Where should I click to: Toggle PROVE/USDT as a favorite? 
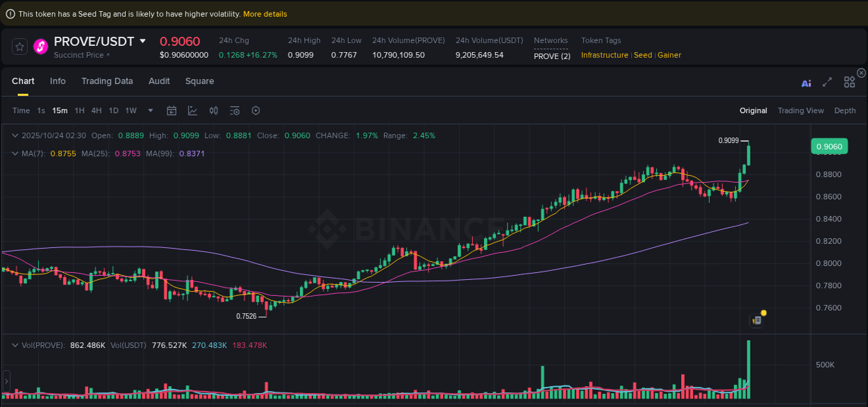tap(19, 47)
